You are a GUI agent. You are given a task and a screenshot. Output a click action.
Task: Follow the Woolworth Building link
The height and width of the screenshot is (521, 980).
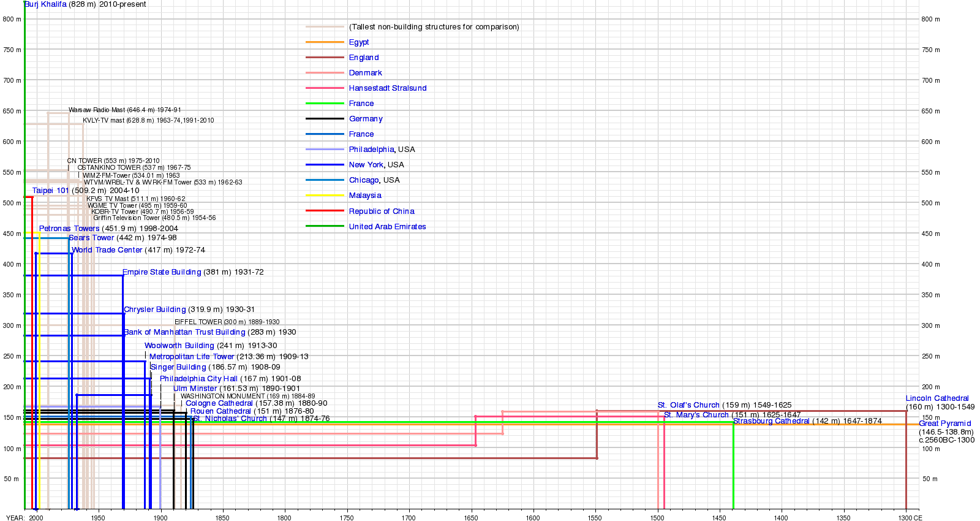(x=179, y=346)
